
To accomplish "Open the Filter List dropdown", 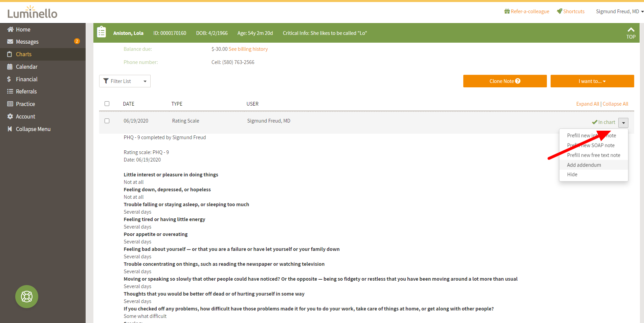I will point(125,81).
